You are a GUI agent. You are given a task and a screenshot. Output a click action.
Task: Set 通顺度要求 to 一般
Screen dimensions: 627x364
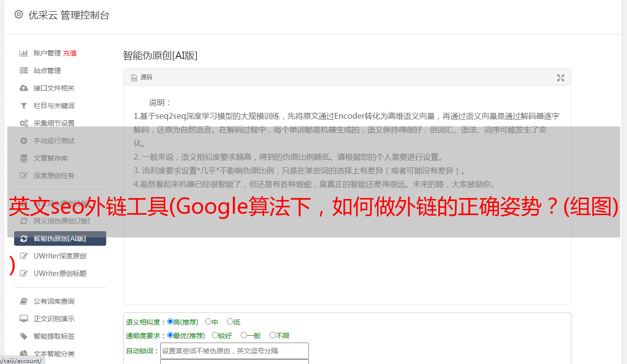(x=244, y=335)
